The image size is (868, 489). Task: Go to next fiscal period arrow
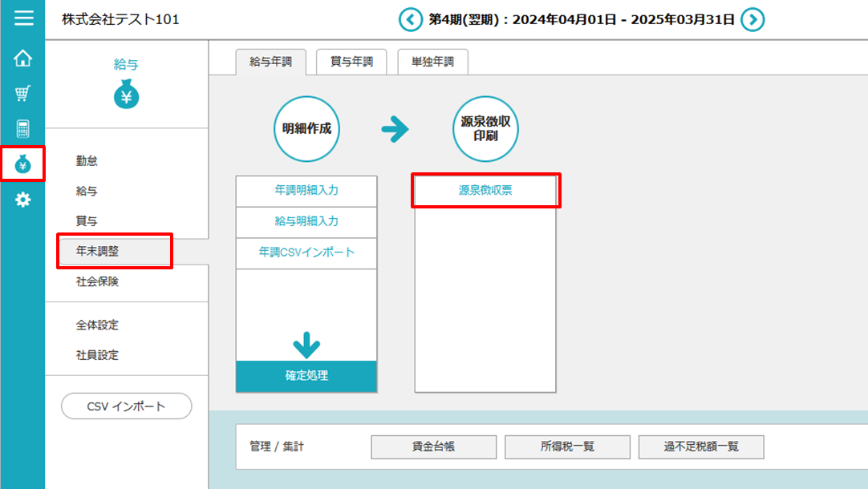752,19
